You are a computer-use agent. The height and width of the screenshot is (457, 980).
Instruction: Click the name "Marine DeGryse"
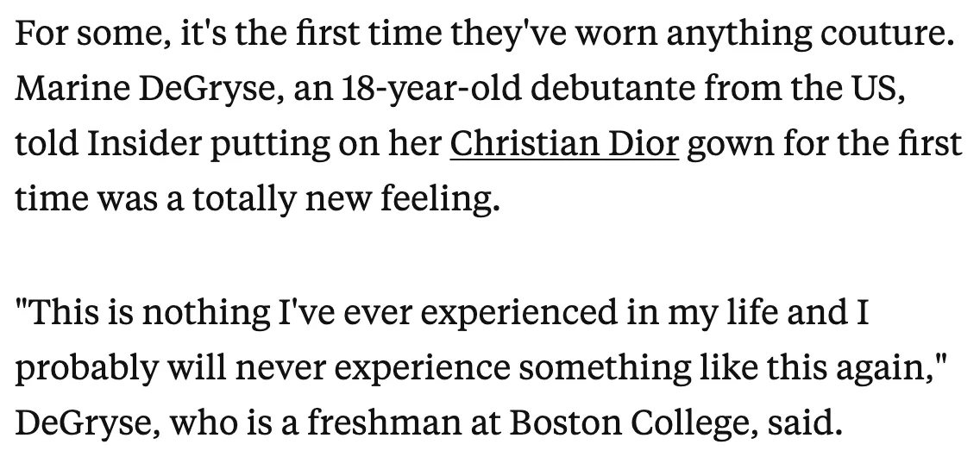(x=145, y=90)
